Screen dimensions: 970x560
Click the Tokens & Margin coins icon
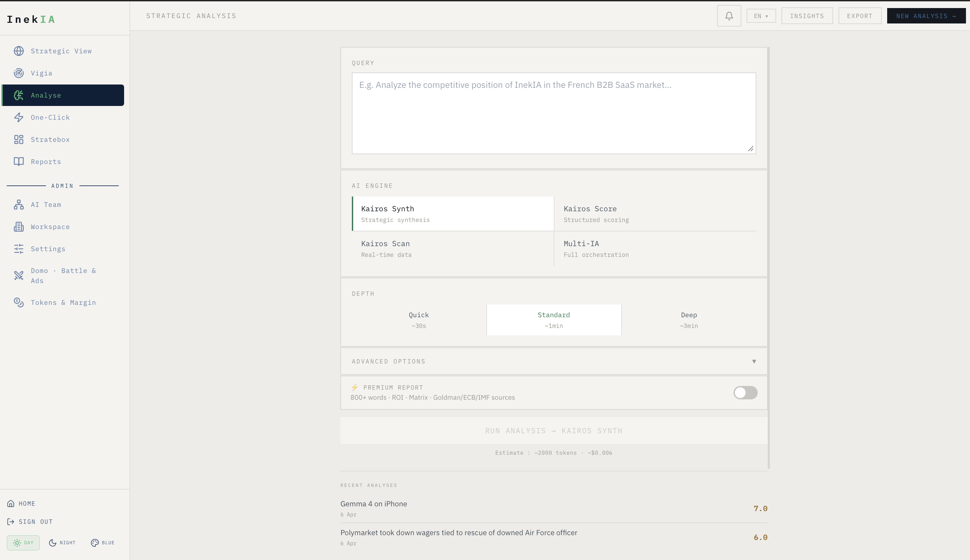click(18, 302)
